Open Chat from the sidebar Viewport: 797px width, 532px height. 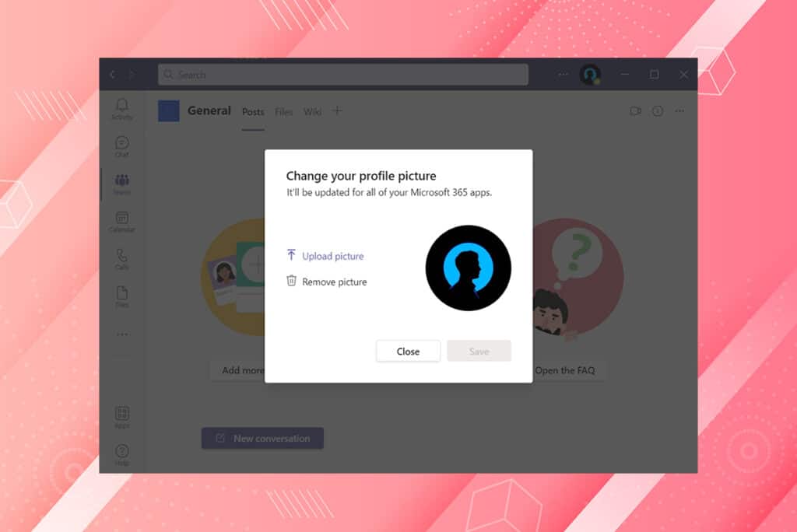(x=122, y=147)
